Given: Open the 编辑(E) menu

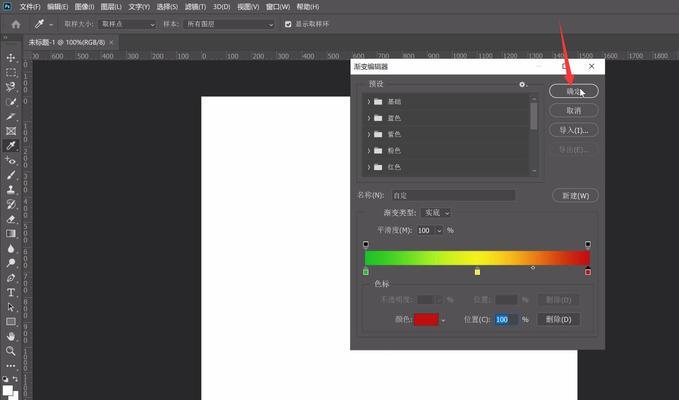Looking at the screenshot, I should pos(58,7).
